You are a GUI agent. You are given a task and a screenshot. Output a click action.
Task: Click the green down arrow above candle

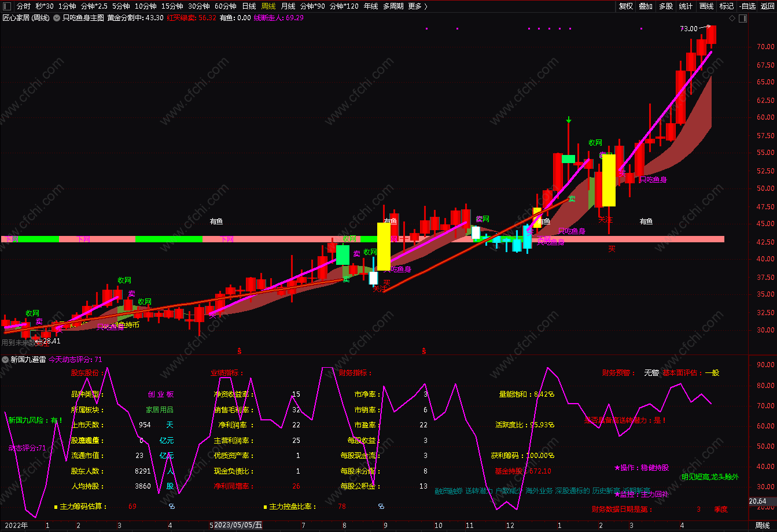pos(568,120)
